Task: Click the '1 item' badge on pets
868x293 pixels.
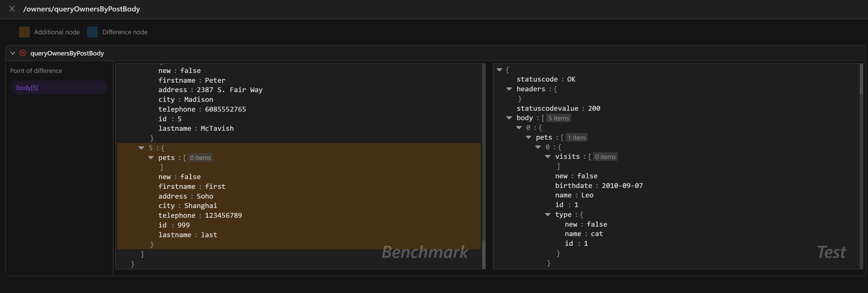Action: (576, 138)
